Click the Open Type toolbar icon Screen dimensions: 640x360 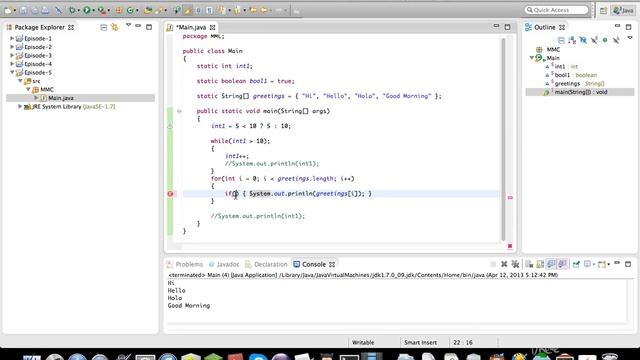(147, 10)
